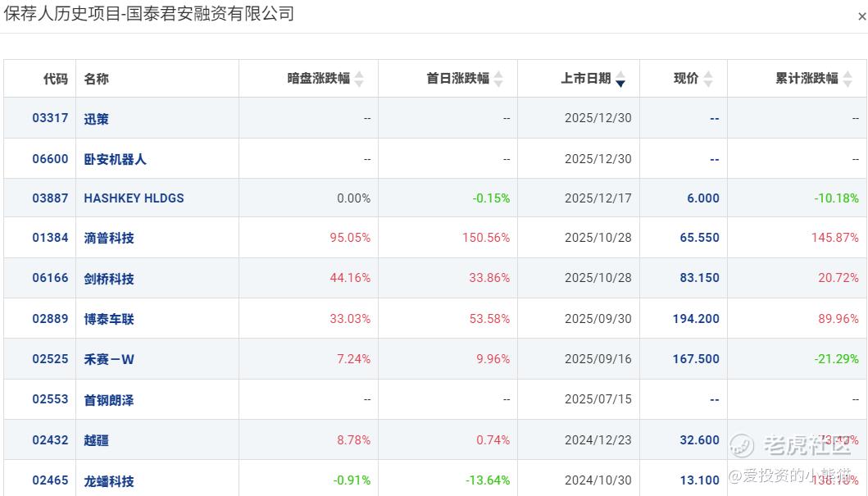Select price 65.550 of 滴普科技
Image resolution: width=868 pixels, height=496 pixels.
click(x=700, y=238)
